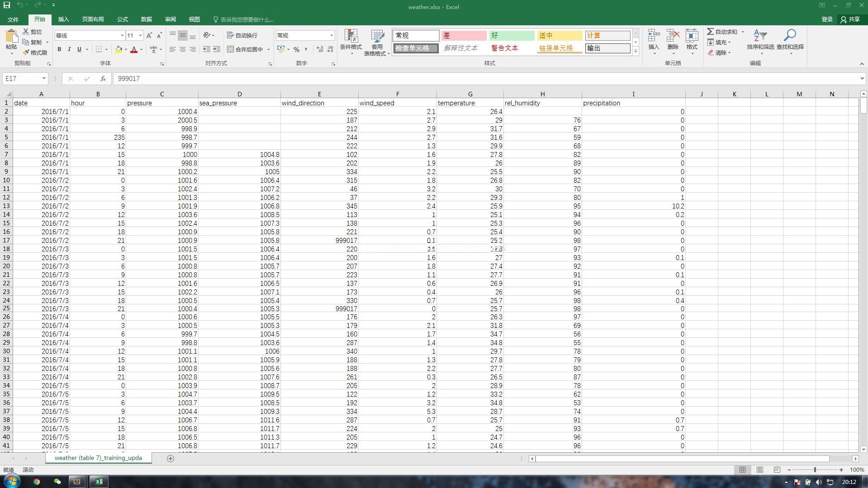Expand the Name Box dropdown
The width and height of the screenshot is (868, 488).
(x=44, y=79)
